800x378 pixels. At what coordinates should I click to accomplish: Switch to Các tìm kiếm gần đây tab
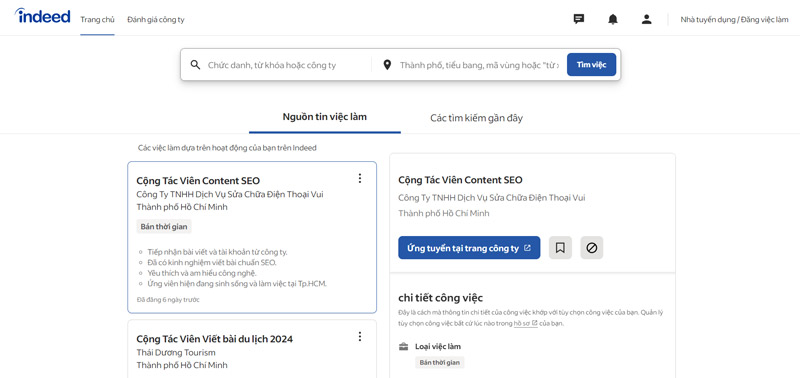[477, 118]
